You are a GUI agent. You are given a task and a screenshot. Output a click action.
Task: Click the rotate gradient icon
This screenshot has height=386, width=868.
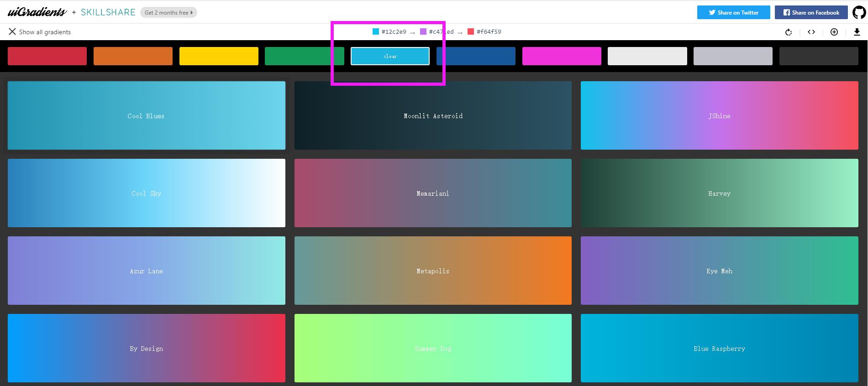tap(788, 32)
